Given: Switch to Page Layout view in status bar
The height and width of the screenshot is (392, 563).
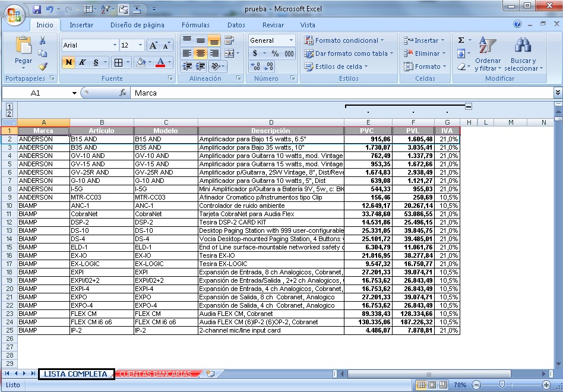Looking at the screenshot, I should 432,385.
